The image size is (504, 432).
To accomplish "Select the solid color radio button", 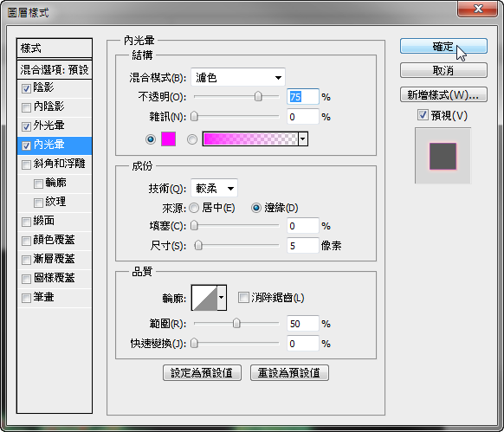I will pos(151,139).
